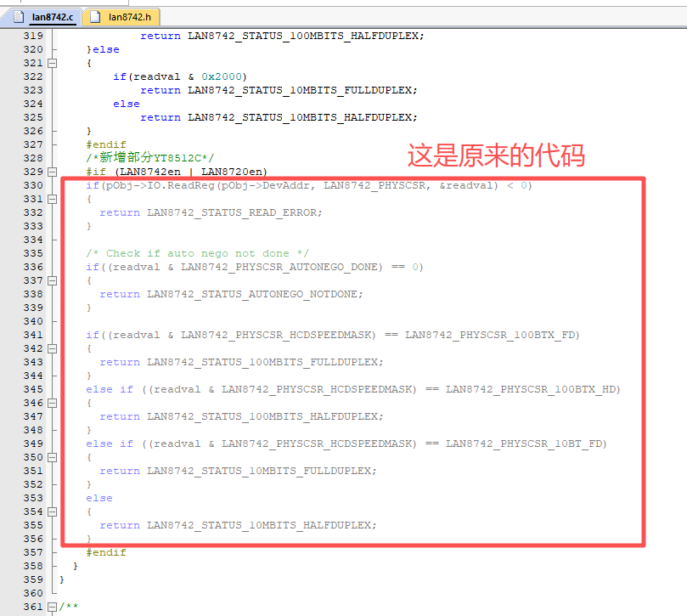The width and height of the screenshot is (687, 616).
Task: Click the file icon on the lan8742.c tab
Action: [19, 17]
